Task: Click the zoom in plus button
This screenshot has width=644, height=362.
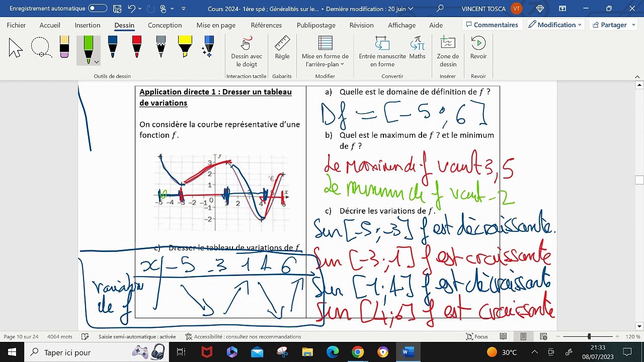Action: 617,337
